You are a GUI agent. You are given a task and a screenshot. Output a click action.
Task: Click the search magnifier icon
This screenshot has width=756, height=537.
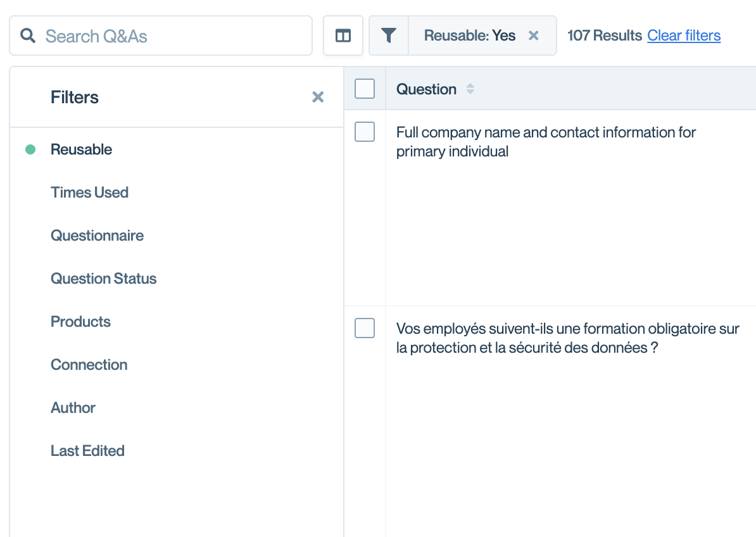28,35
